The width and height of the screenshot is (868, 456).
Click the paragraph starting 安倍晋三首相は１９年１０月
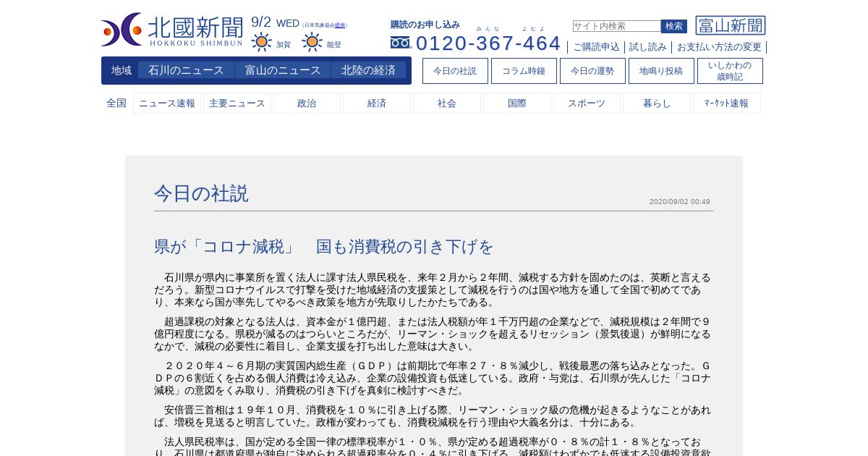click(x=433, y=416)
